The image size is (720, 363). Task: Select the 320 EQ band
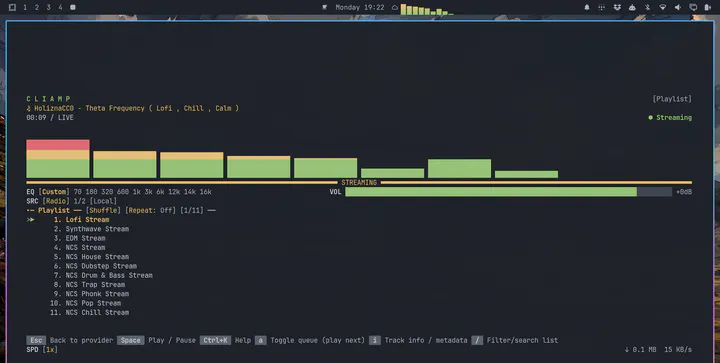click(x=107, y=192)
